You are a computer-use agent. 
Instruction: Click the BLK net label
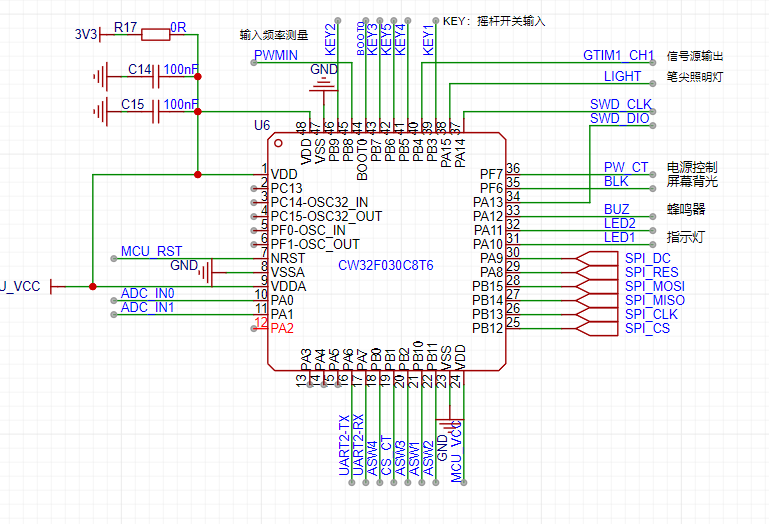[x=616, y=182]
